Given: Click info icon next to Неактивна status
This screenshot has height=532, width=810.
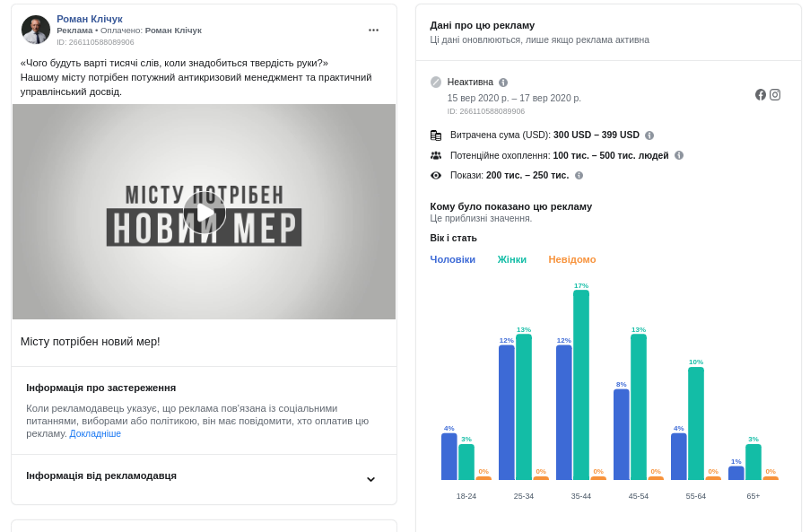Looking at the screenshot, I should (x=503, y=83).
